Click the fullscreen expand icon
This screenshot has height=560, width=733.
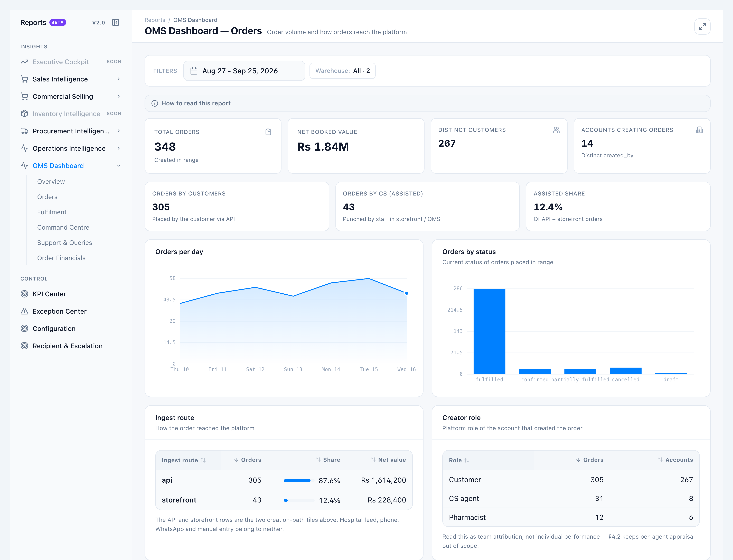pos(702,26)
